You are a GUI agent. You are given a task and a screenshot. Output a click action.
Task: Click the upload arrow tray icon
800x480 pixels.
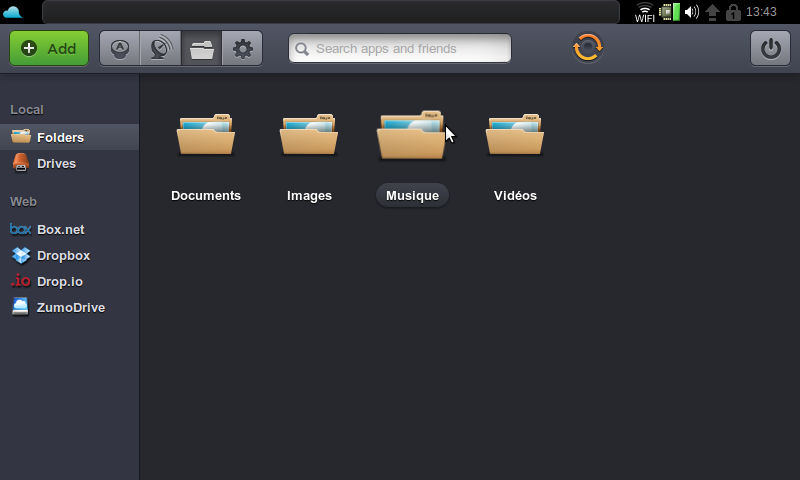point(712,12)
